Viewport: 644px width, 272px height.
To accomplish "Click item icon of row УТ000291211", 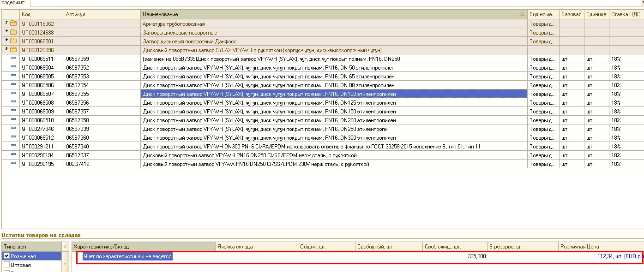I will (x=13, y=146).
